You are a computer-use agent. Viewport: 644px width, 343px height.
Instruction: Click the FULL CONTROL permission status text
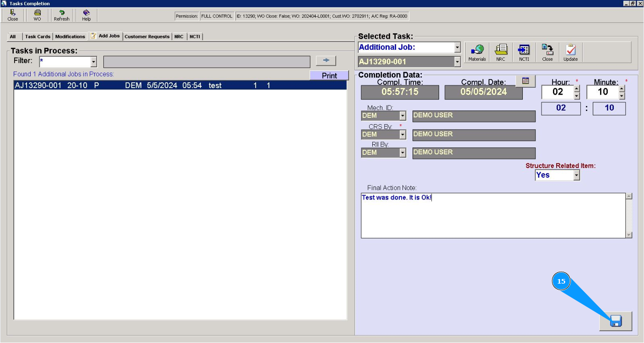tap(217, 16)
